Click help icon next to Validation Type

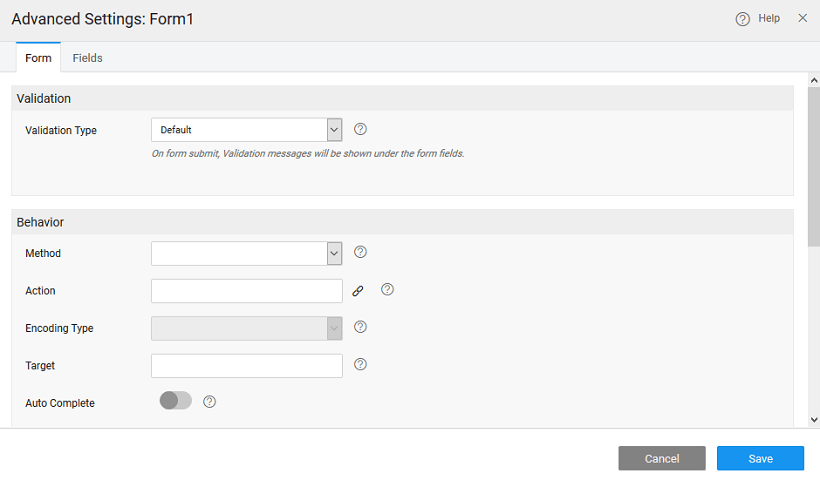click(361, 129)
